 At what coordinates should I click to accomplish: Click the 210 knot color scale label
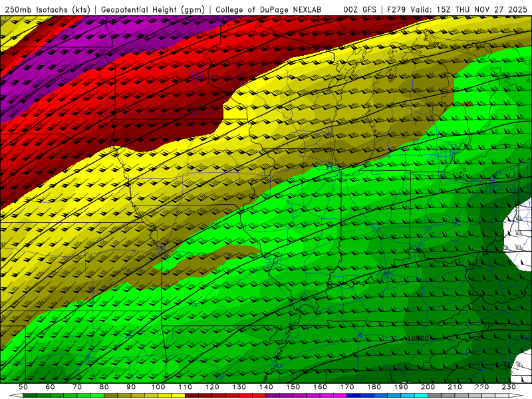coord(455,387)
